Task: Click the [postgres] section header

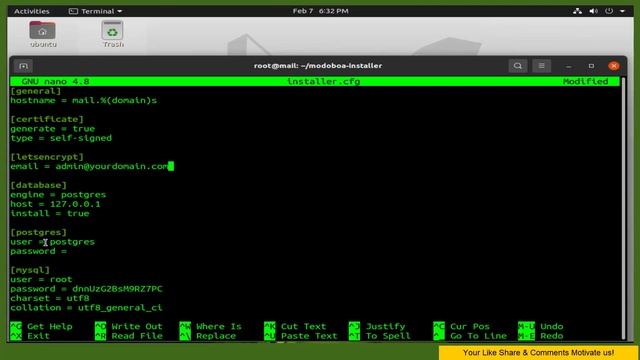Action: [38, 232]
